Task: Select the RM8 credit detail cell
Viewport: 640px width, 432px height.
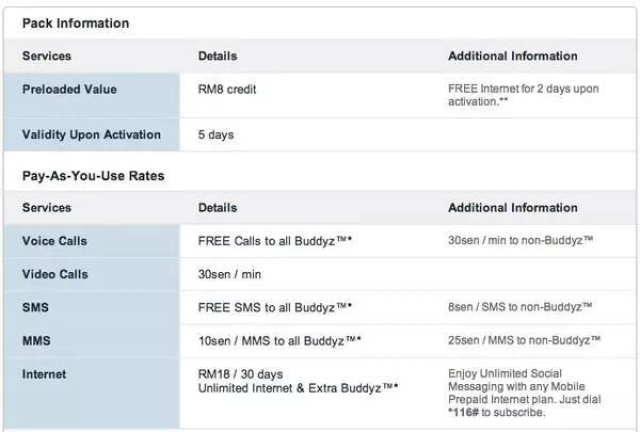Action: pyautogui.click(x=227, y=89)
